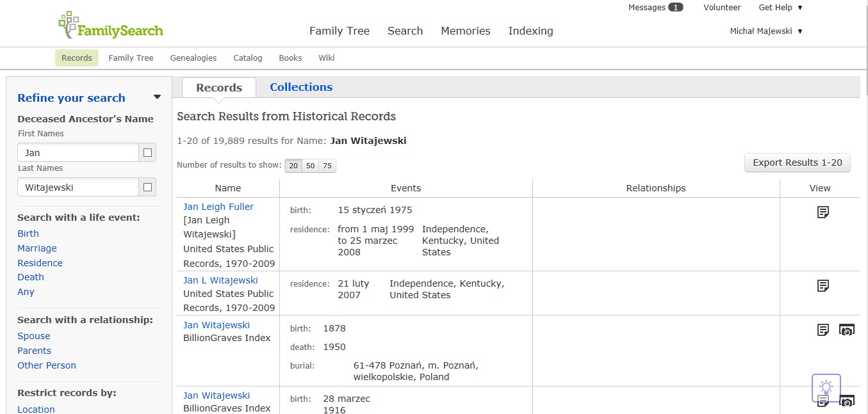Open the Jan Leigh Fuller record link
The image size is (868, 414).
218,207
